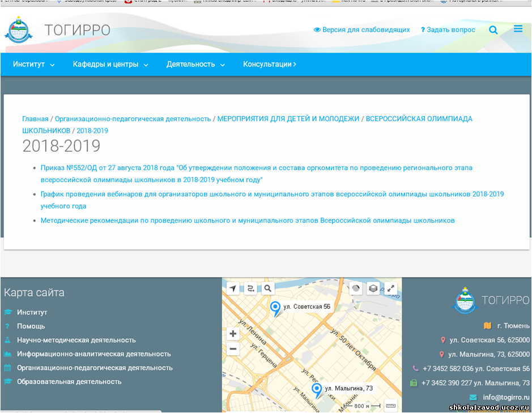Open Образовательная деятельность footer link
This screenshot has width=532, height=413.
69,382
